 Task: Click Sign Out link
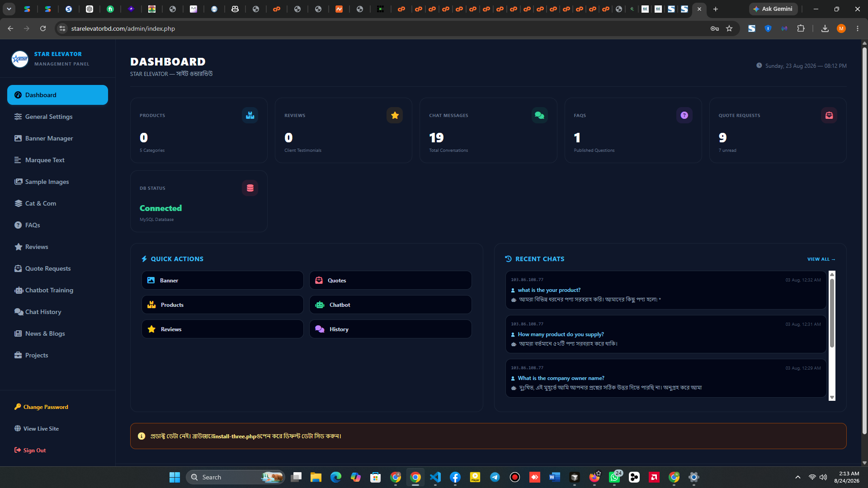click(30, 450)
